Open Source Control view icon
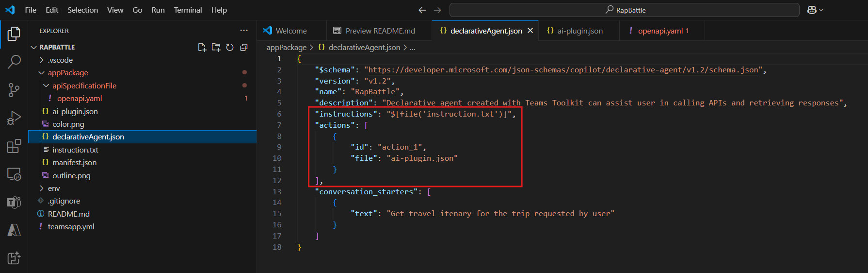This screenshot has height=273, width=868. coord(14,90)
